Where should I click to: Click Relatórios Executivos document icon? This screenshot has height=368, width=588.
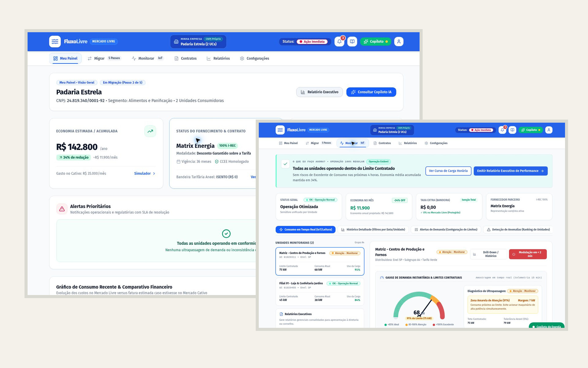pos(281,314)
